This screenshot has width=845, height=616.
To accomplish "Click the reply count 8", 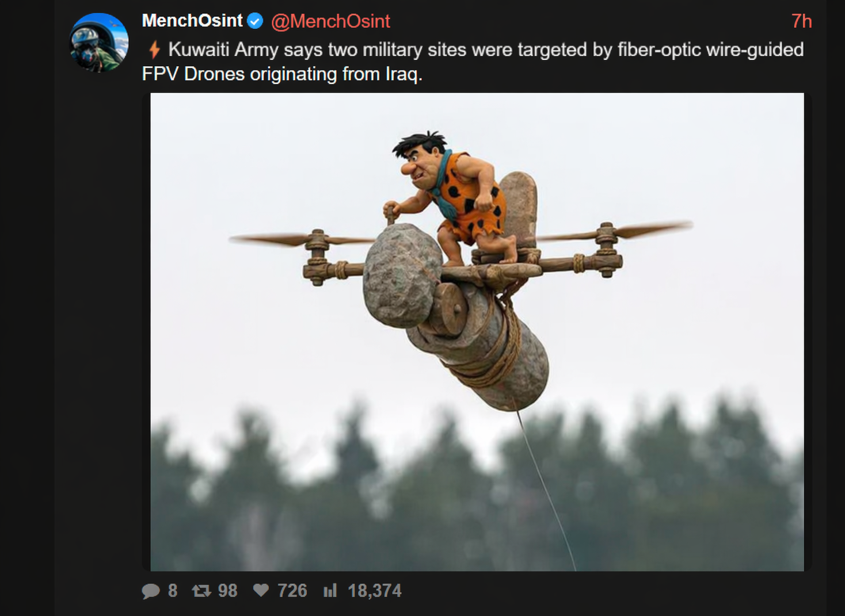I will coord(173,591).
